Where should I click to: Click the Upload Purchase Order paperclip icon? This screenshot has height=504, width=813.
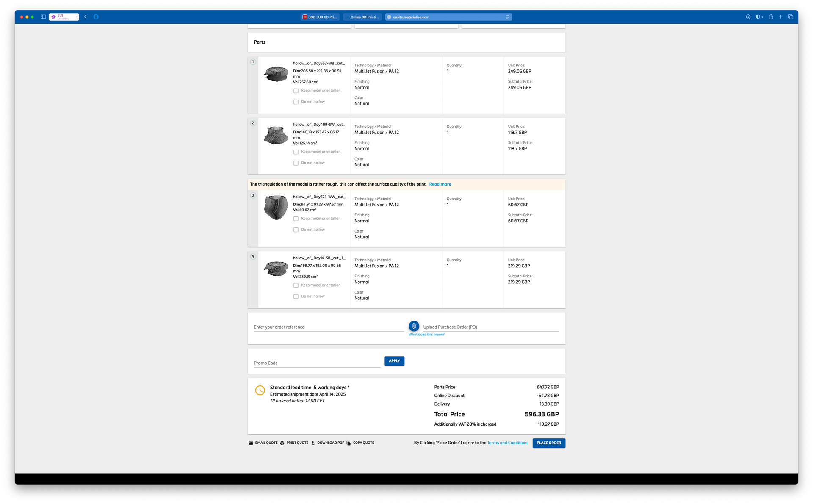414,326
